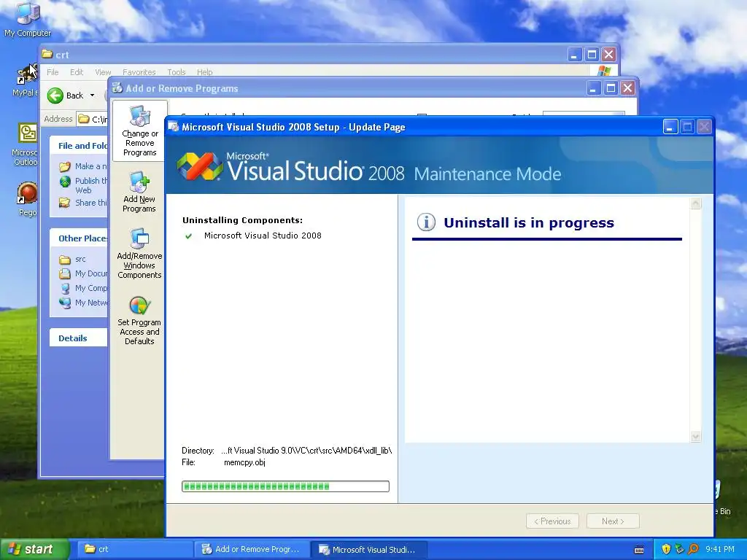This screenshot has height=560, width=747.
Task: Open the Favorites menu in crt window
Action: tap(139, 72)
